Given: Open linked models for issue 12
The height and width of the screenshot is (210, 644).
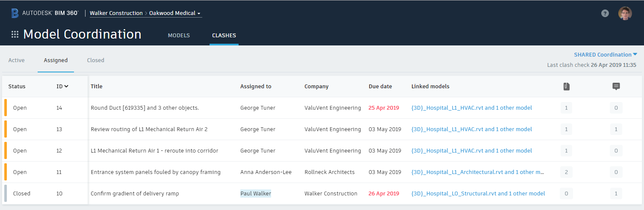Looking at the screenshot, I should click(472, 151).
